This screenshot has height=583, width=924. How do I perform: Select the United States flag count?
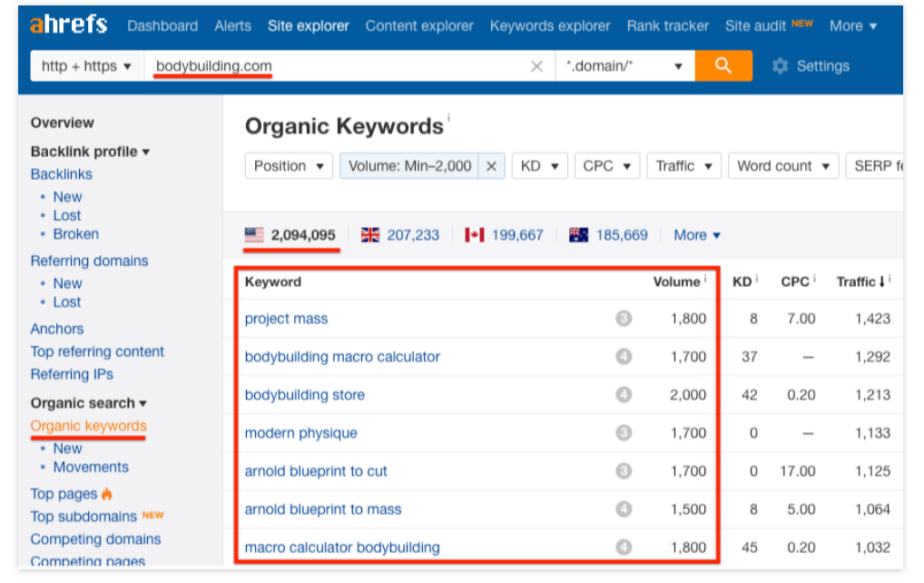291,235
